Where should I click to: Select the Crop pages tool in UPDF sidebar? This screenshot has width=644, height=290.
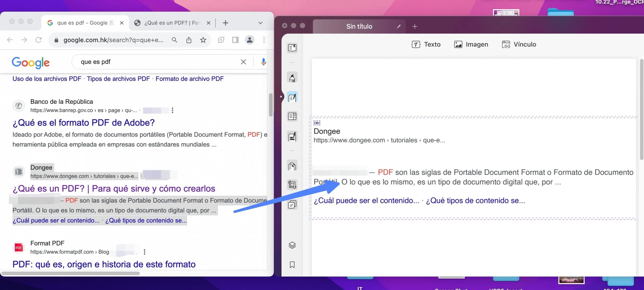(292, 185)
